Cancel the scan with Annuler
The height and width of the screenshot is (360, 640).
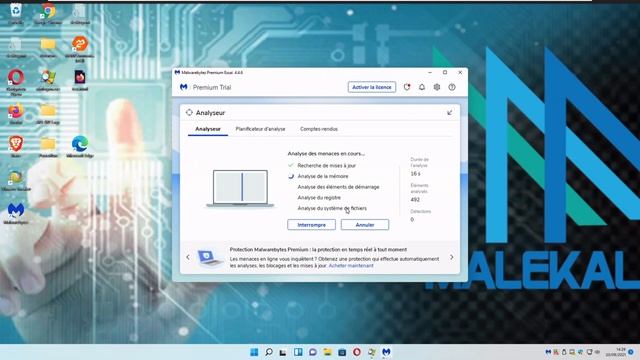click(x=365, y=225)
